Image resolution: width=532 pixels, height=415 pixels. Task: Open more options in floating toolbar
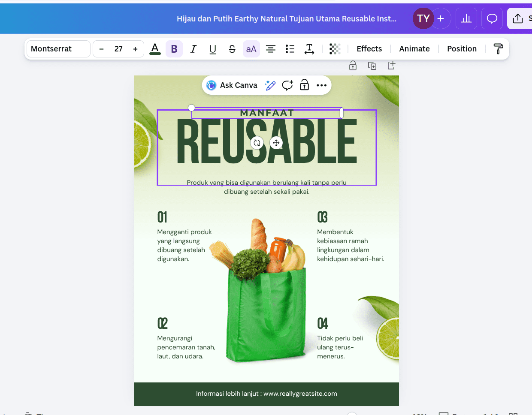click(x=321, y=85)
